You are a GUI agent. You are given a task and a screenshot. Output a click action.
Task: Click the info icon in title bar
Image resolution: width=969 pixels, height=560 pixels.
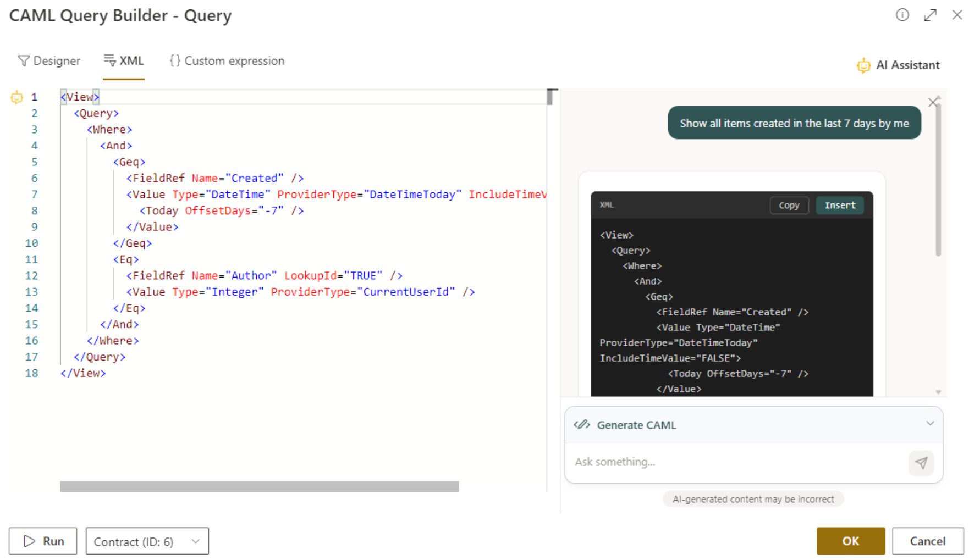click(902, 15)
